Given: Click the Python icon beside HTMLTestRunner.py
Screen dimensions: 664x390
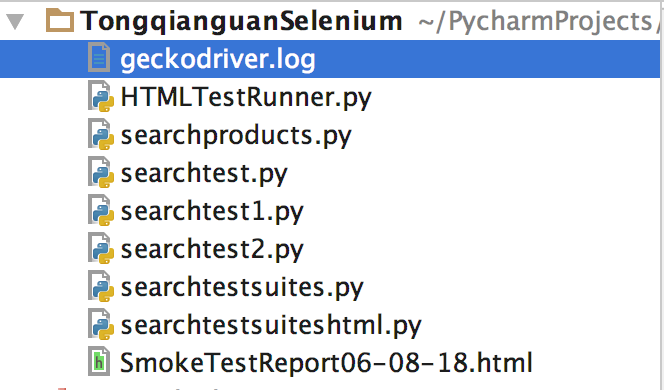Looking at the screenshot, I should pyautogui.click(x=100, y=97).
